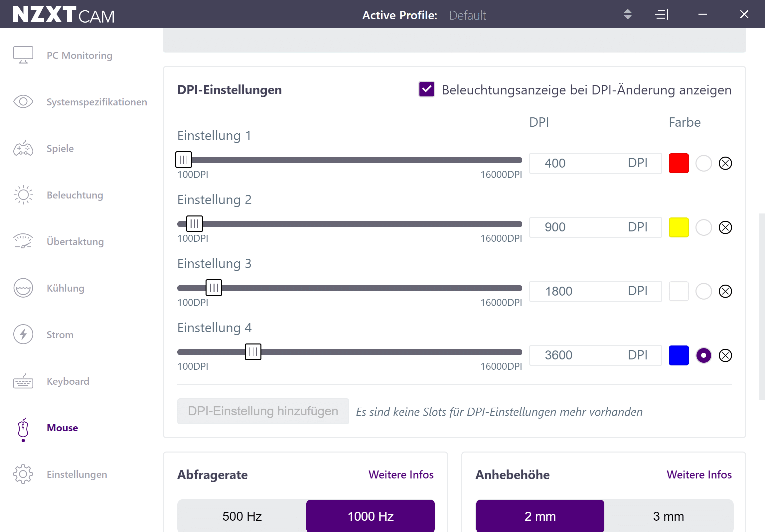Open Spiele via the gamepad icon
765x532 pixels.
(23, 149)
